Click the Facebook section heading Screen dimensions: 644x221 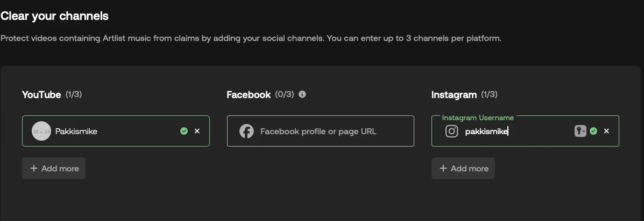point(249,95)
